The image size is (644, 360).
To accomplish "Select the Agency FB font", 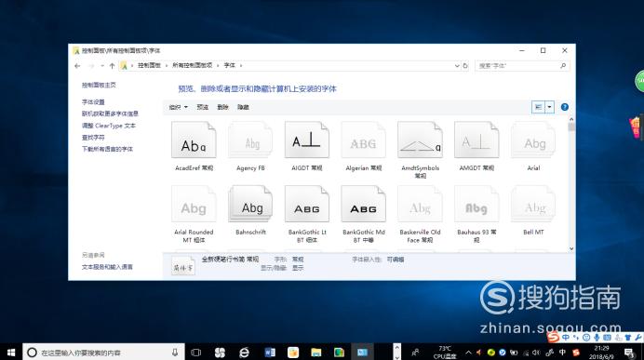I will click(250, 147).
